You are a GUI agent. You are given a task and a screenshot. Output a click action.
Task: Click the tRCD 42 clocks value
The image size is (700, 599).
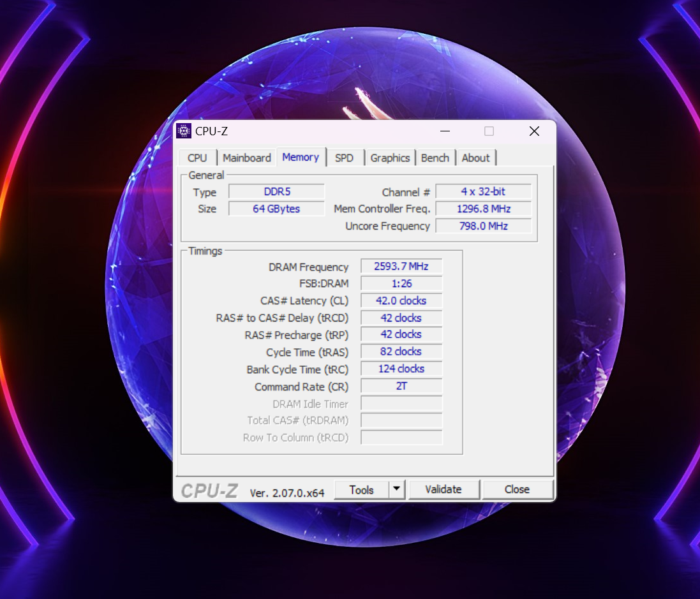coord(401,318)
